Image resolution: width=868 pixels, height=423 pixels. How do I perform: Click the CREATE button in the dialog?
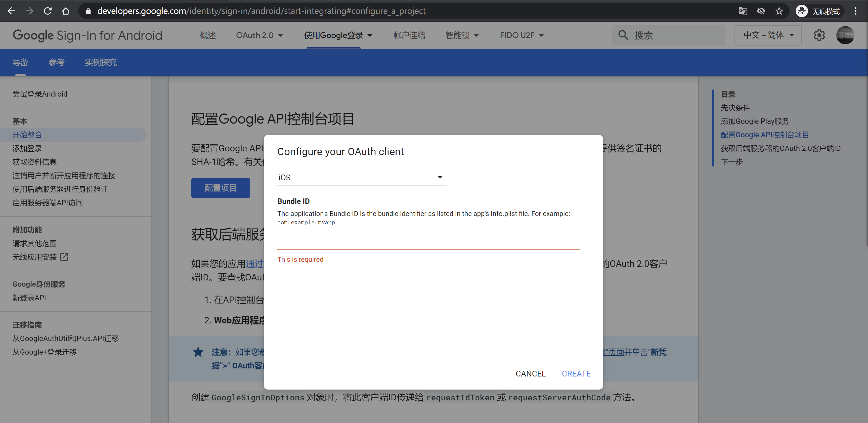[576, 373]
